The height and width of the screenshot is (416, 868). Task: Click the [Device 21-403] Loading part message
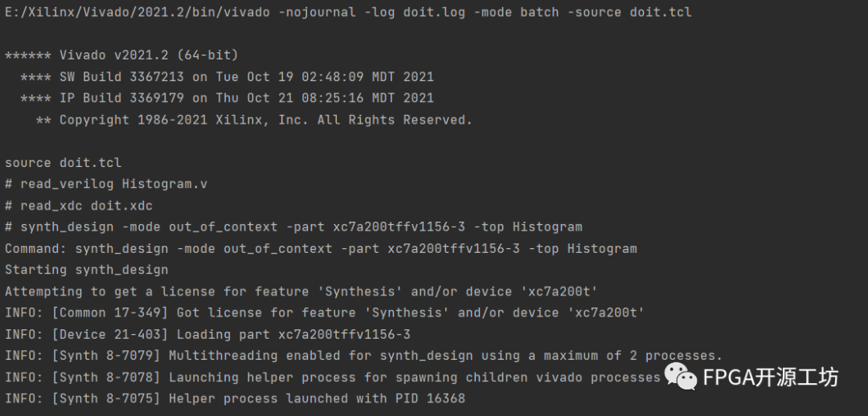click(x=207, y=334)
